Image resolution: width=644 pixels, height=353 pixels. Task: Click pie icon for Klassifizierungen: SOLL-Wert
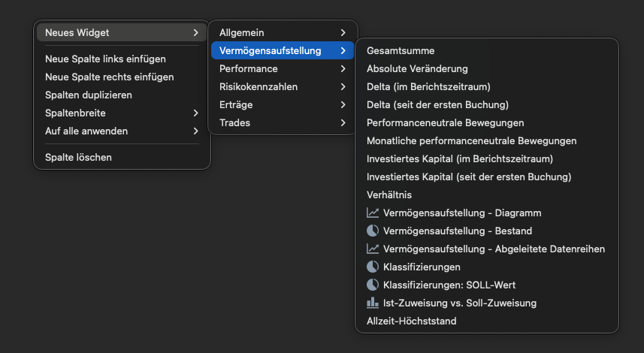(373, 285)
